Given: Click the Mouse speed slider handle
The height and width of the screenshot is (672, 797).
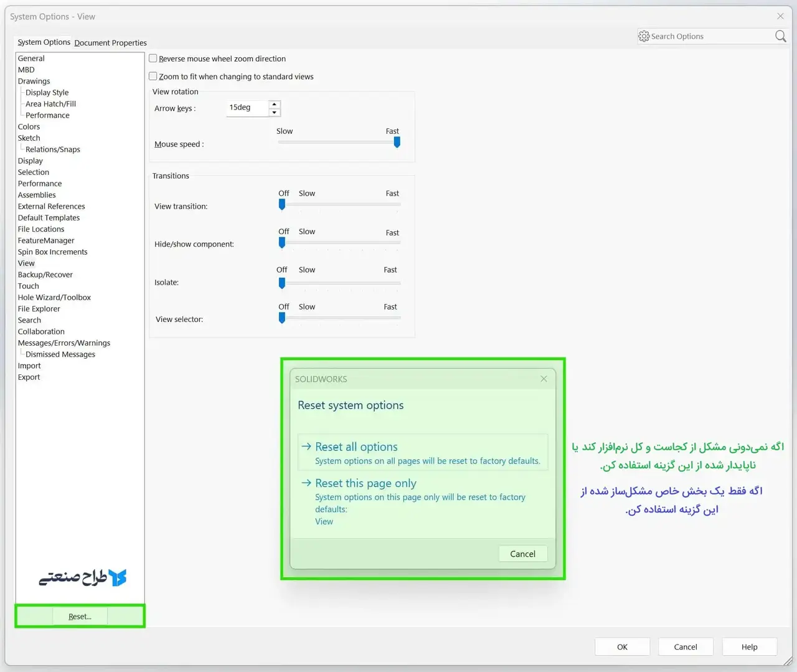Looking at the screenshot, I should 397,142.
